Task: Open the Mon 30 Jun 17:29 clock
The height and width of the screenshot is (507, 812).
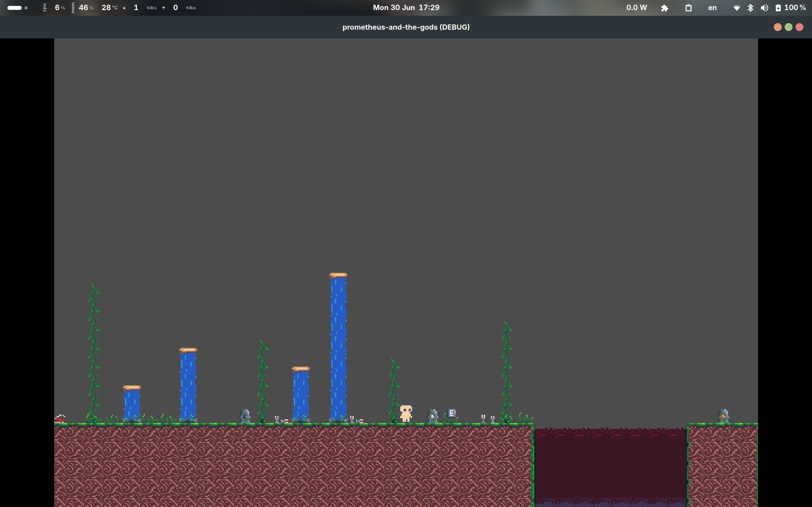Action: [x=406, y=8]
